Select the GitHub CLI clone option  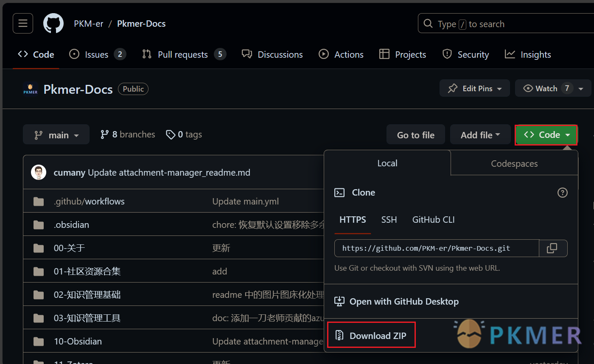pos(433,220)
